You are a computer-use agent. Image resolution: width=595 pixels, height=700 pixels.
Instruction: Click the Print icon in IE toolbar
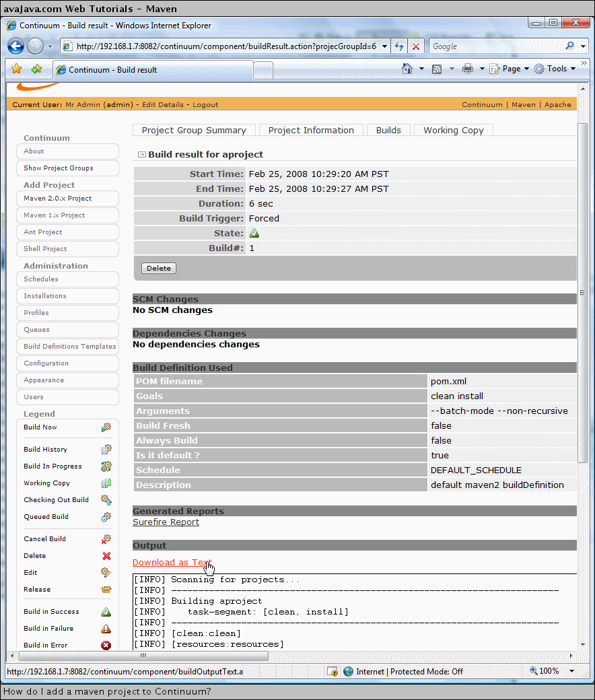coord(468,69)
